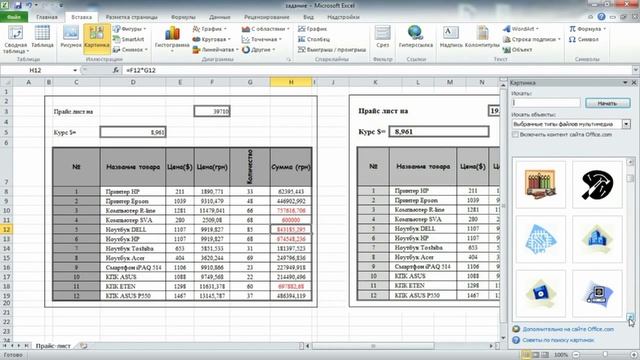
Task: Insert a Столбец sparkline
Action: (x=314, y=39)
